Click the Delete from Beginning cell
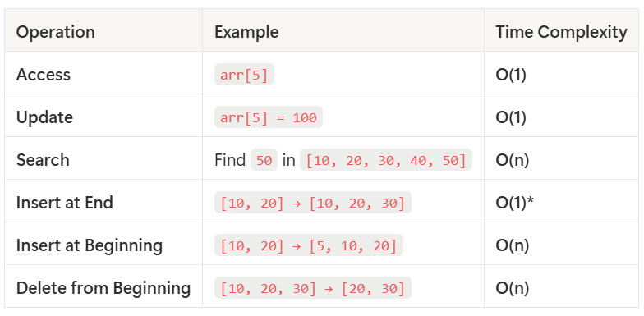644x316 pixels. pyautogui.click(x=103, y=288)
